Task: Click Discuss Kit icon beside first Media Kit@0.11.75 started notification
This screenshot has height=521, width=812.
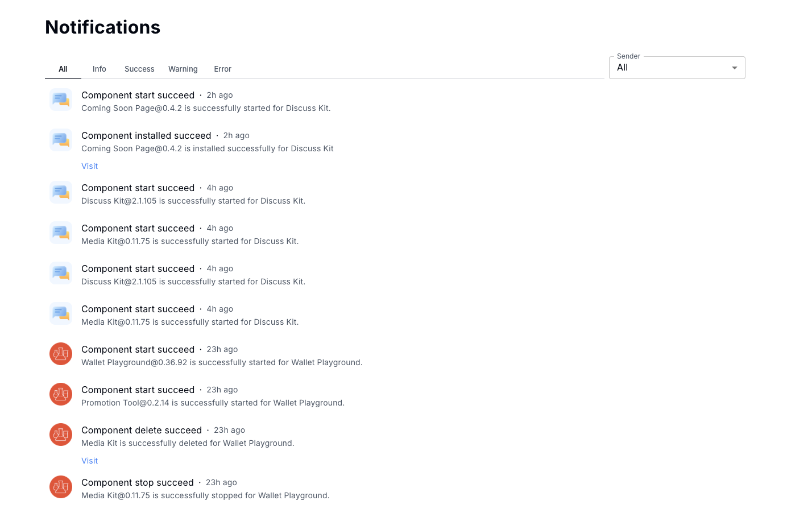Action: point(61,233)
